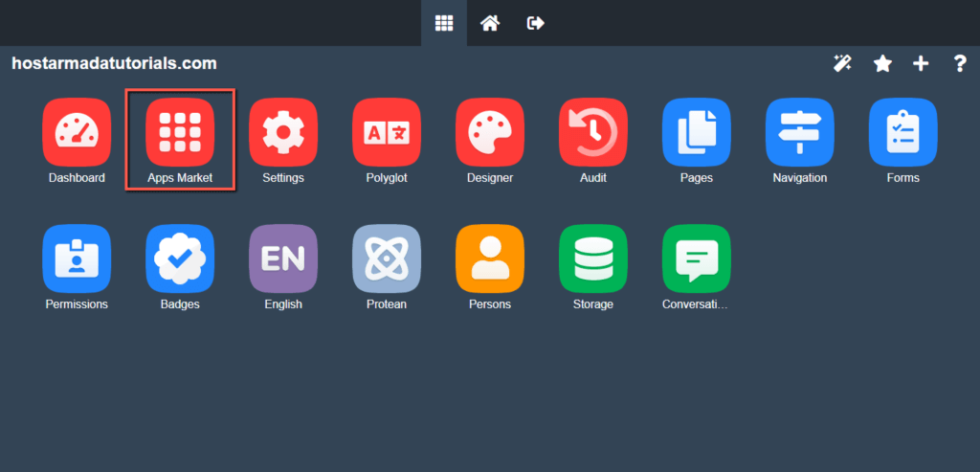Screen dimensions: 980x472
Task: Open the Navigation signpost app
Action: click(x=800, y=132)
